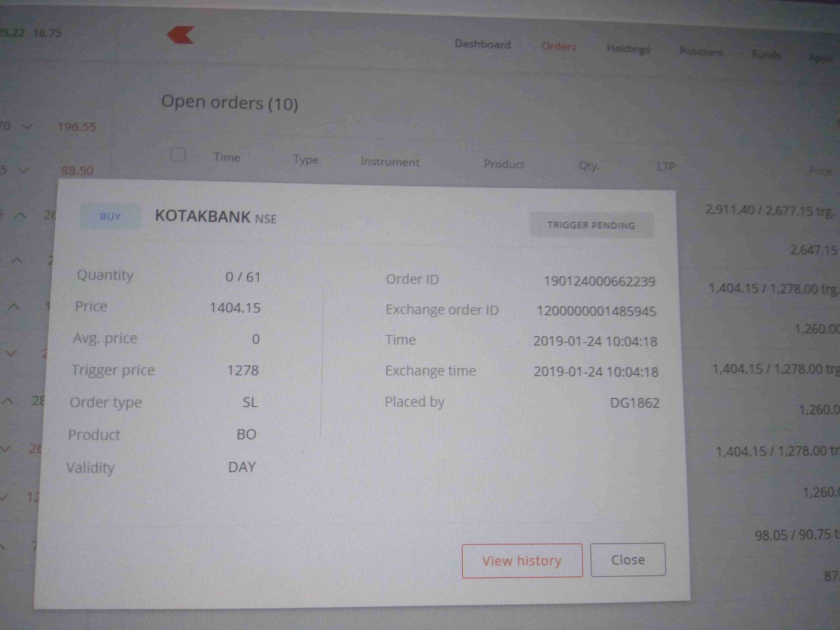
Task: Select the Placed by value DG1862
Action: pyautogui.click(x=635, y=403)
